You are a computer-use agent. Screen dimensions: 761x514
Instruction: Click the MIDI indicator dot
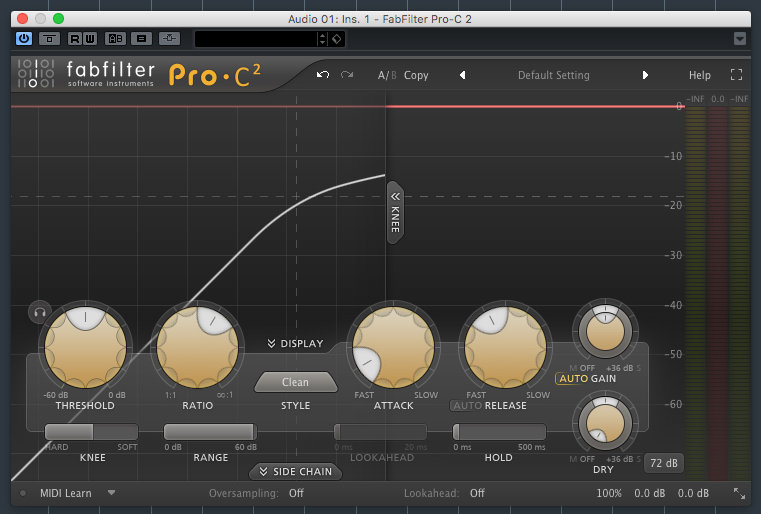click(x=23, y=493)
